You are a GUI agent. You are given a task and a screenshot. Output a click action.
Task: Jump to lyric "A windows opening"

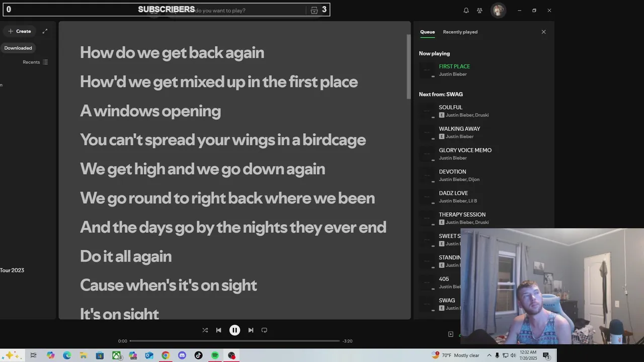[150, 111]
